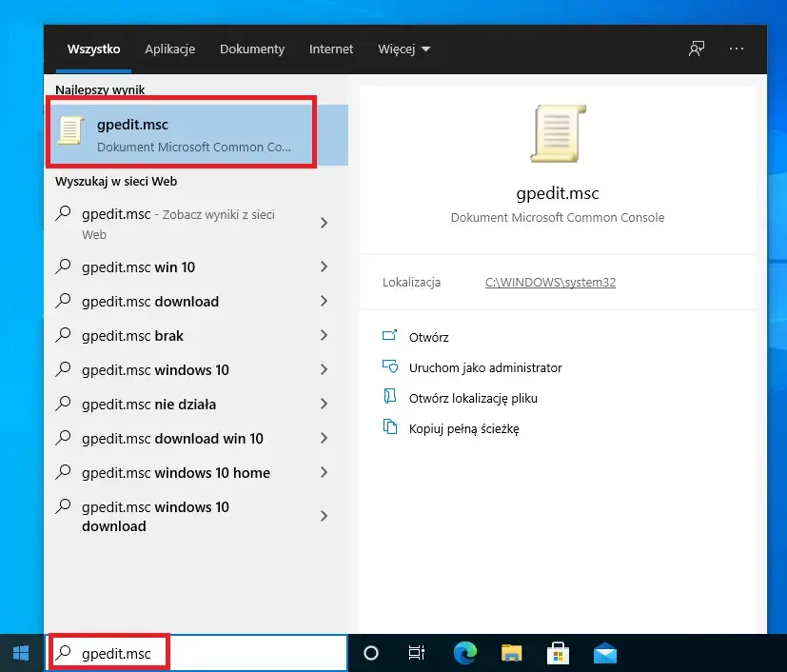The image size is (787, 672).
Task: Open the ellipsis options menu top right
Action: (x=737, y=49)
